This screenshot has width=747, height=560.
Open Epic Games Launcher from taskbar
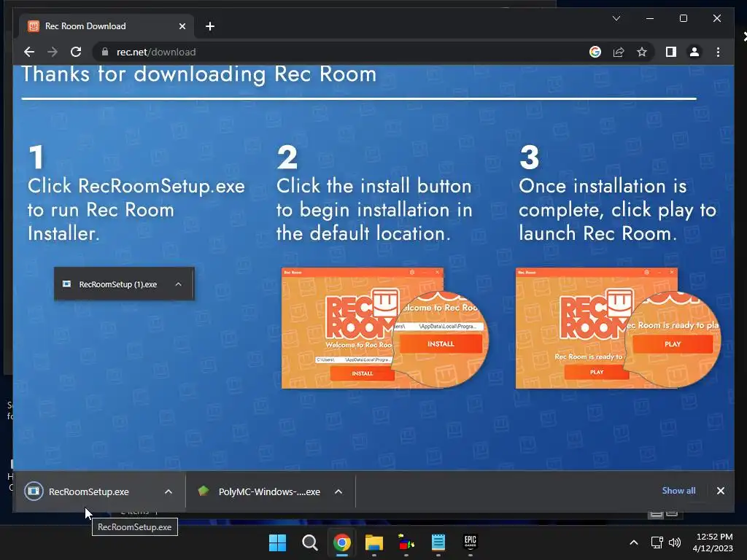tap(471, 542)
